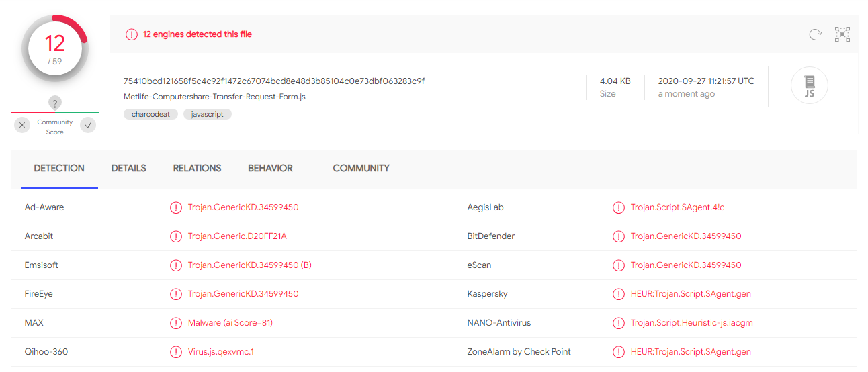Click warning icon next to Ad-Aware result
868x372 pixels.
[176, 207]
